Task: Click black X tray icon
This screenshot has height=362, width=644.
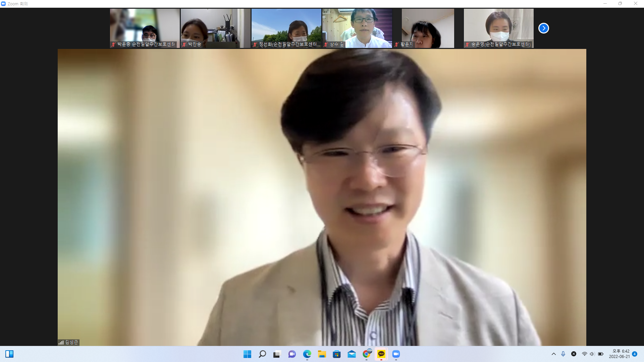Action: click(574, 354)
